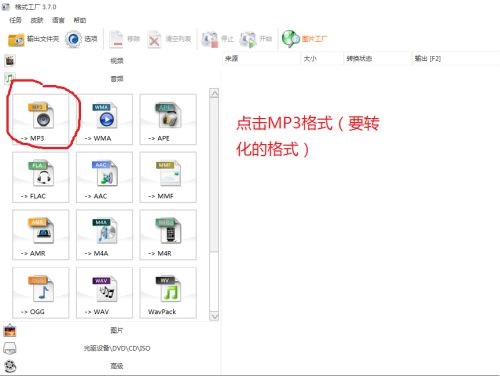The width and height of the screenshot is (500, 376).
Task: Open the Task (任务) menu
Action: [15, 20]
